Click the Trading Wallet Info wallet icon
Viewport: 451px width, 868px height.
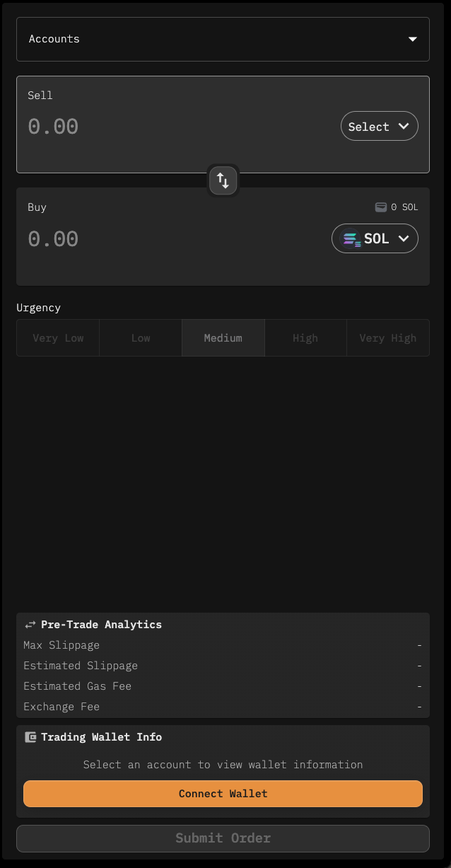(x=30, y=737)
